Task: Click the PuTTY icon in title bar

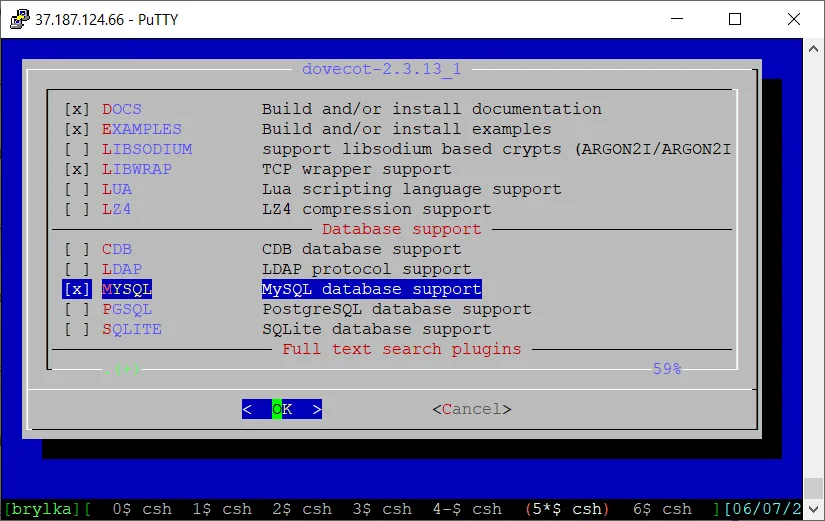Action: [x=20, y=19]
